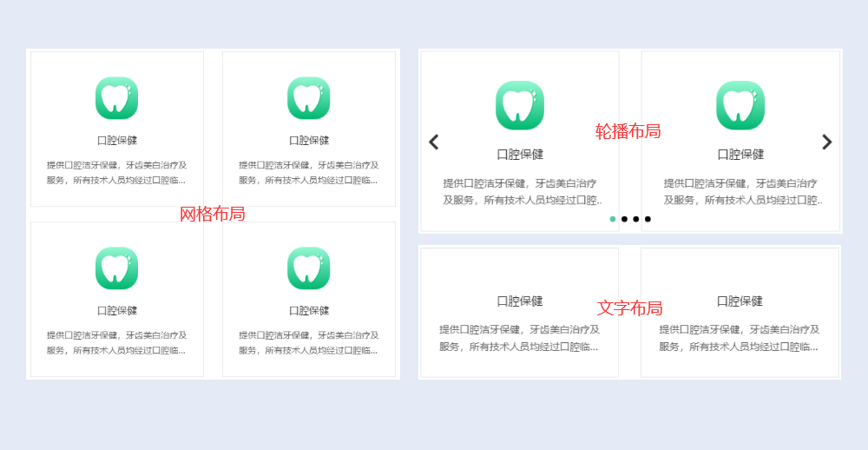Advance carousel with right chevron arrow
Viewport: 868px width, 450px height.
[826, 142]
